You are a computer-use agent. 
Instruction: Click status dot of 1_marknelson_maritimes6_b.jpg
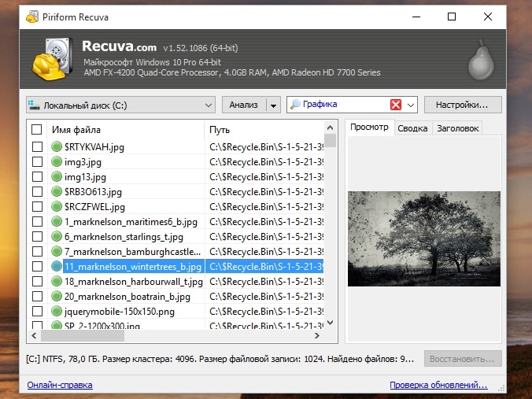tap(57, 221)
